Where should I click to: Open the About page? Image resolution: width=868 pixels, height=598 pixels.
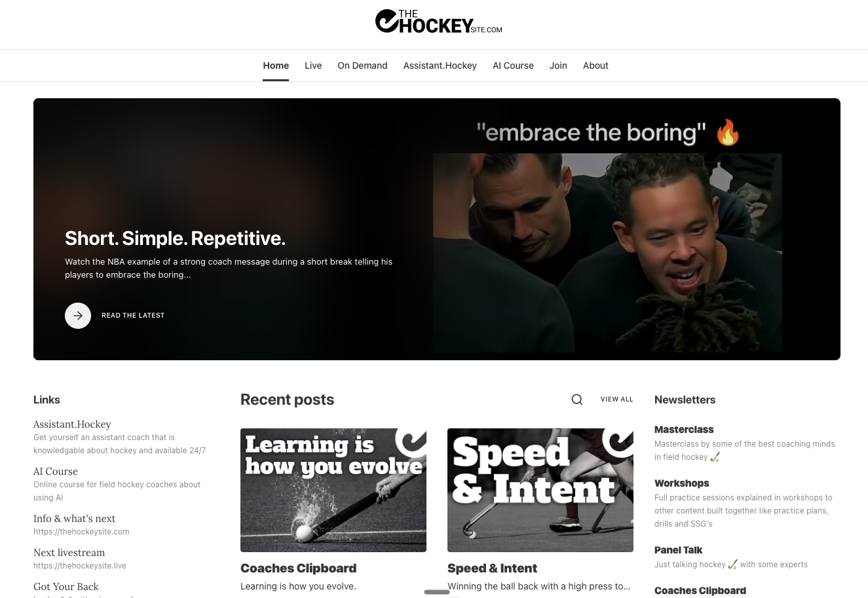pyautogui.click(x=595, y=65)
